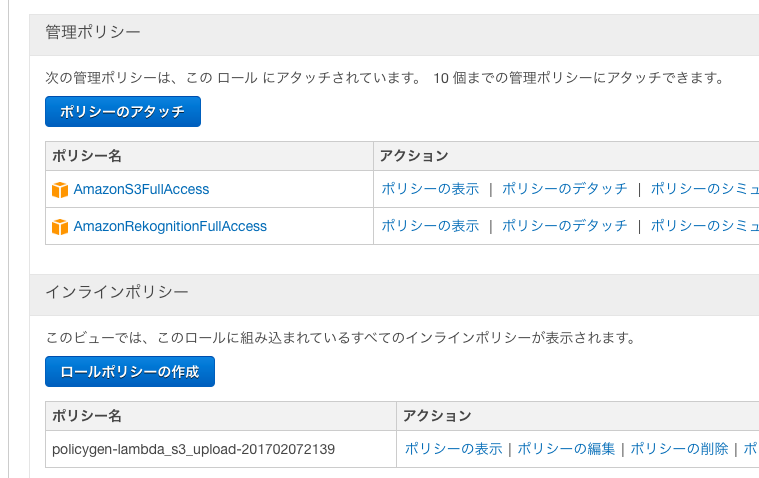Simulate the AmazonRekognitionFullAccess policy via ポリシーのシミュ link

[x=705, y=226]
